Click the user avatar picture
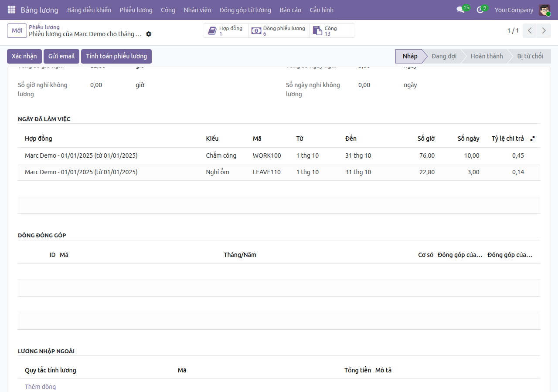Viewport: 558px width, 392px height. [x=544, y=10]
